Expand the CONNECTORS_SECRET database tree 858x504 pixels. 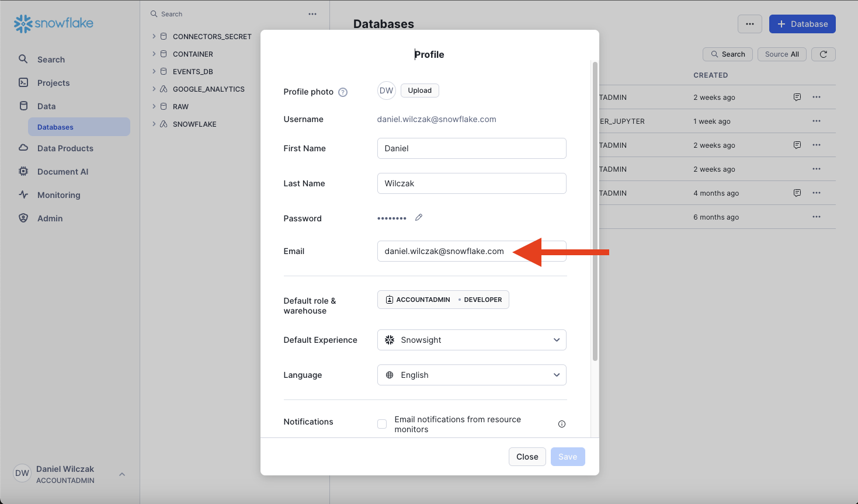(154, 36)
